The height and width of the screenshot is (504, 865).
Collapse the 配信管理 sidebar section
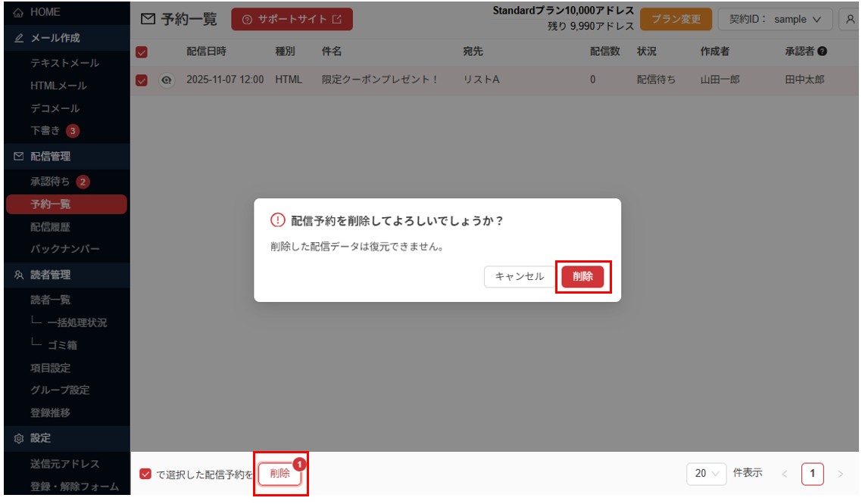(51, 157)
